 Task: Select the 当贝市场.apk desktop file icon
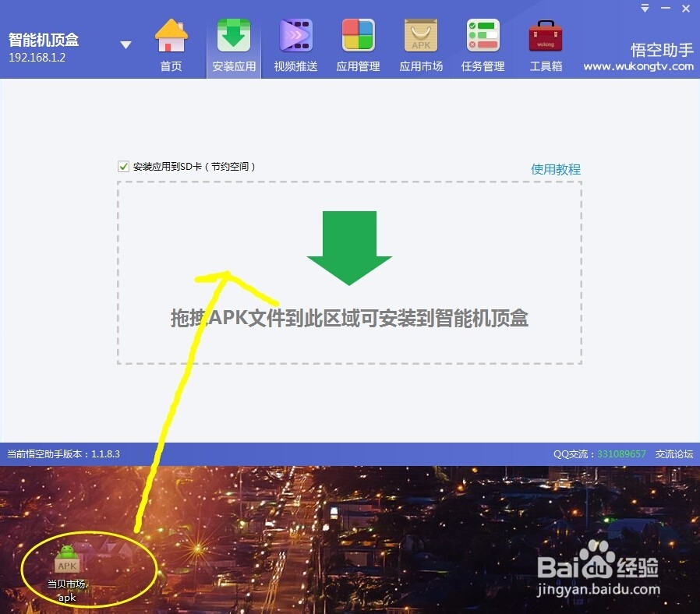67,573
